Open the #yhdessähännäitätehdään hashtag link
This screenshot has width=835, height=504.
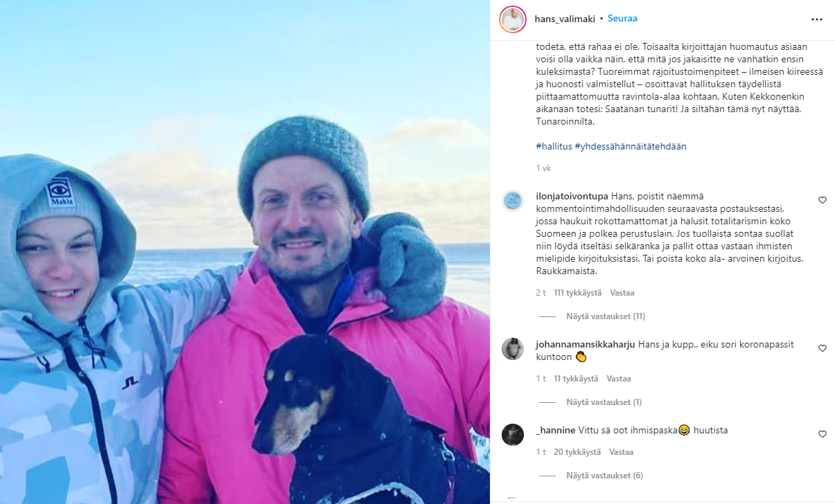click(631, 146)
